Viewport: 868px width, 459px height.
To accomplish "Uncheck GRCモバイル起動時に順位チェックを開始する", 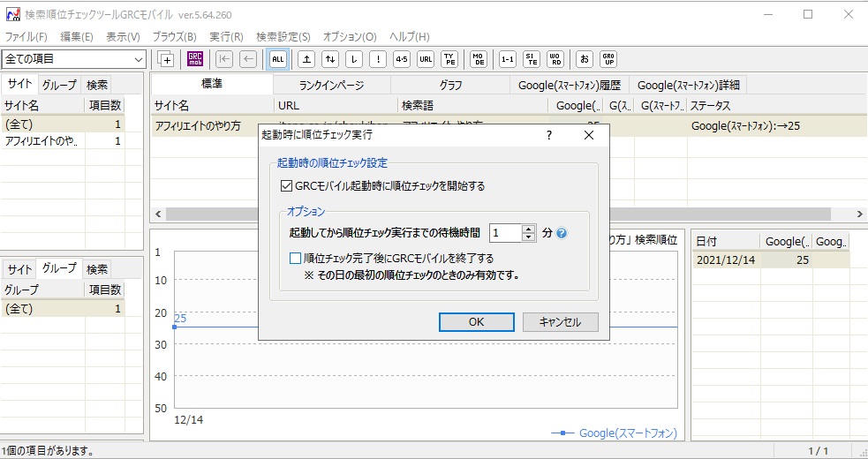I will [286, 186].
